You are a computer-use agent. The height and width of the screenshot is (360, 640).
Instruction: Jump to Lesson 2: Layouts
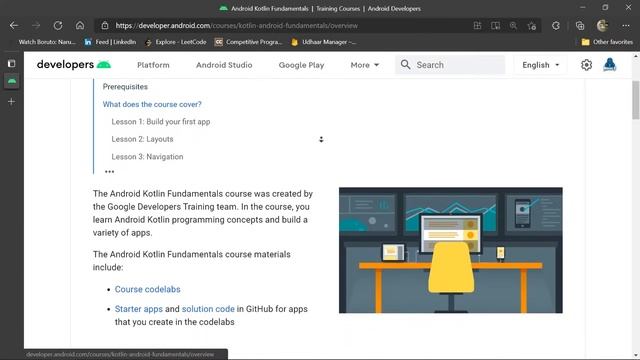coord(142,139)
